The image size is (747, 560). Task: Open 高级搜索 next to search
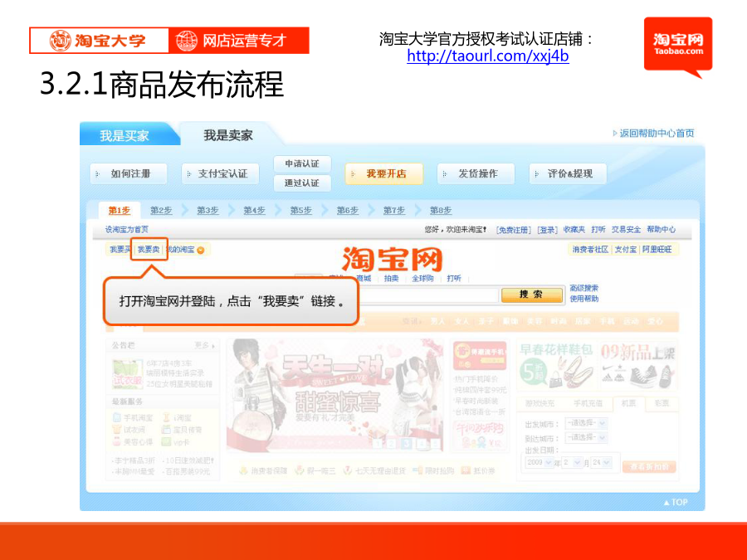click(584, 288)
